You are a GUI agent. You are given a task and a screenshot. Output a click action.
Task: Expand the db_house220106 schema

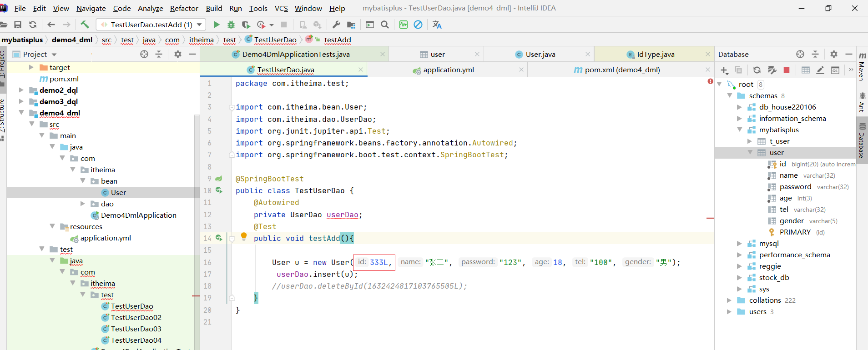[x=739, y=107]
